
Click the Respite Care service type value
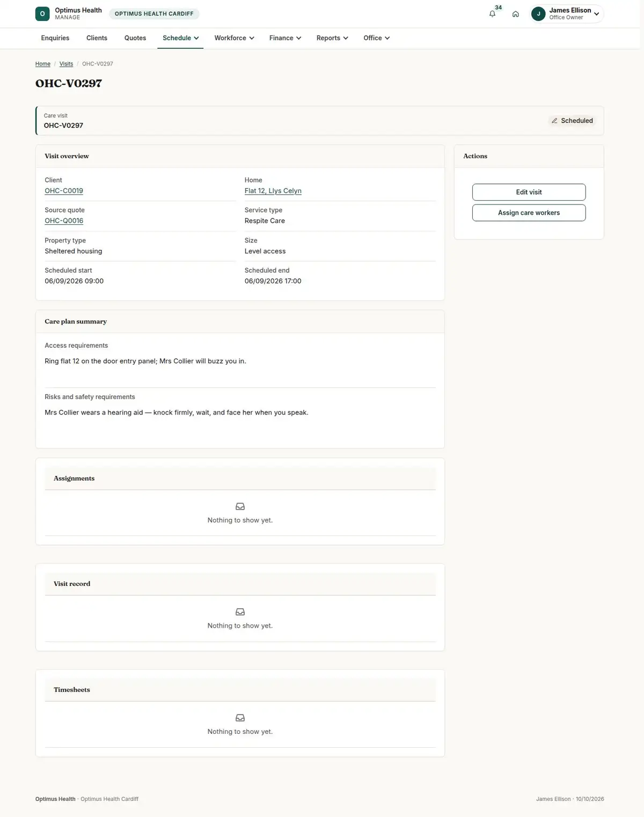265,221
